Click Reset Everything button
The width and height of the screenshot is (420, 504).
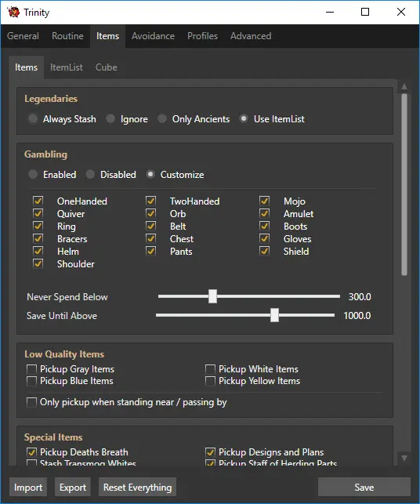point(138,488)
